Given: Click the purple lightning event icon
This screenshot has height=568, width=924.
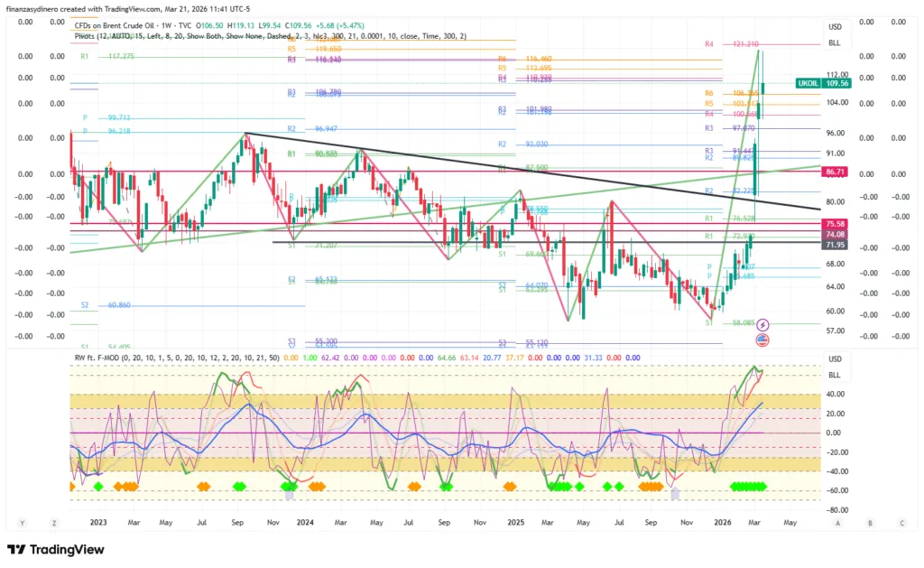Looking at the screenshot, I should [763, 324].
